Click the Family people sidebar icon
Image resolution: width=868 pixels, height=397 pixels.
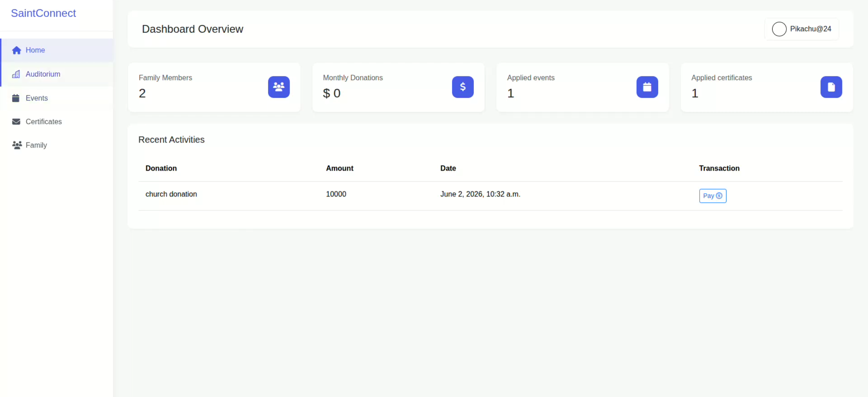pos(17,145)
